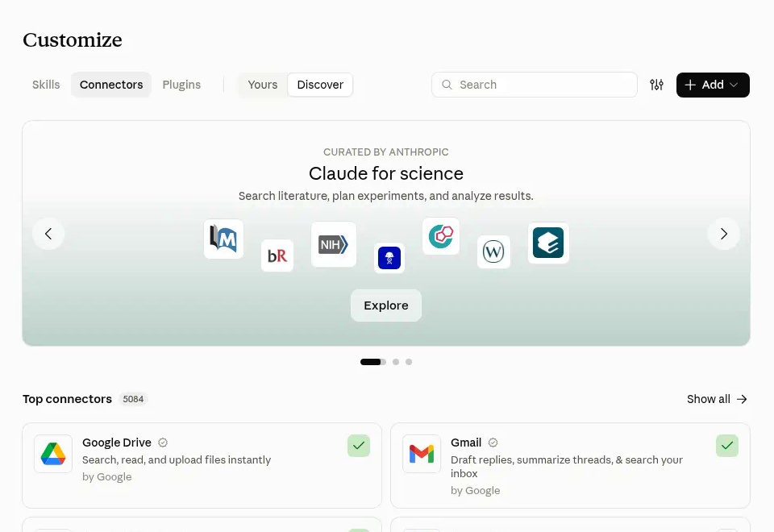Select the circled W connector icon
This screenshot has width=774, height=532.
pyautogui.click(x=493, y=251)
